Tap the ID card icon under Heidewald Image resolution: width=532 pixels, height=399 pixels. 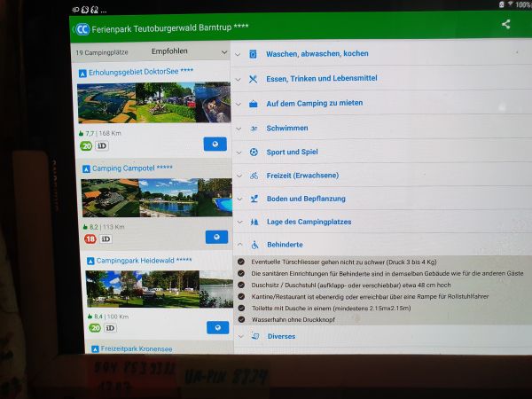106,328
